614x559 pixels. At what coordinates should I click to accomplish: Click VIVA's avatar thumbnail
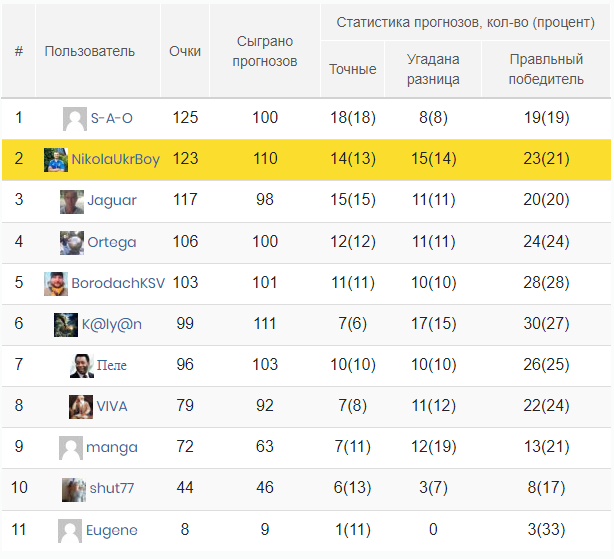[x=81, y=406]
